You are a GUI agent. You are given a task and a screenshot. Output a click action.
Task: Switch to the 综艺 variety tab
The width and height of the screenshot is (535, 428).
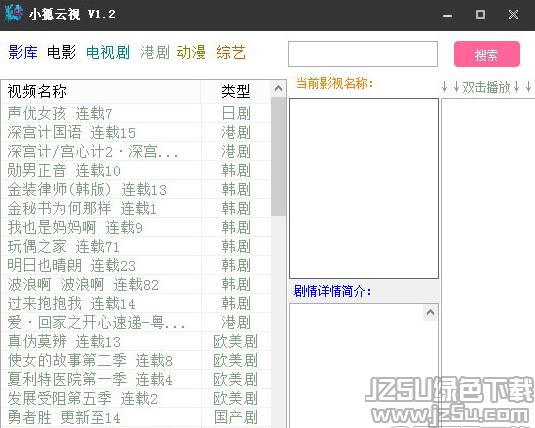click(231, 53)
